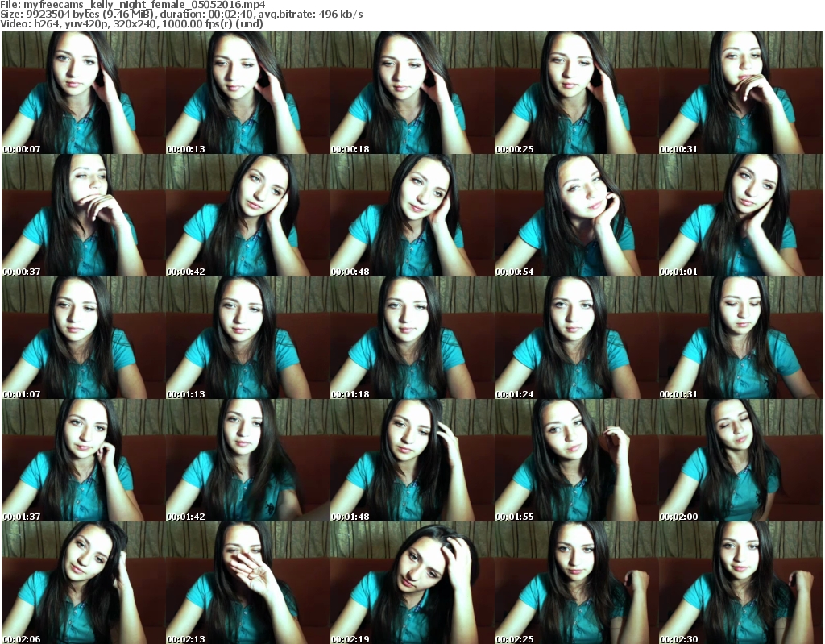Pick the frame stamped 00:01:24
Image resolution: width=825 pixels, height=644 pixels.
pos(576,338)
